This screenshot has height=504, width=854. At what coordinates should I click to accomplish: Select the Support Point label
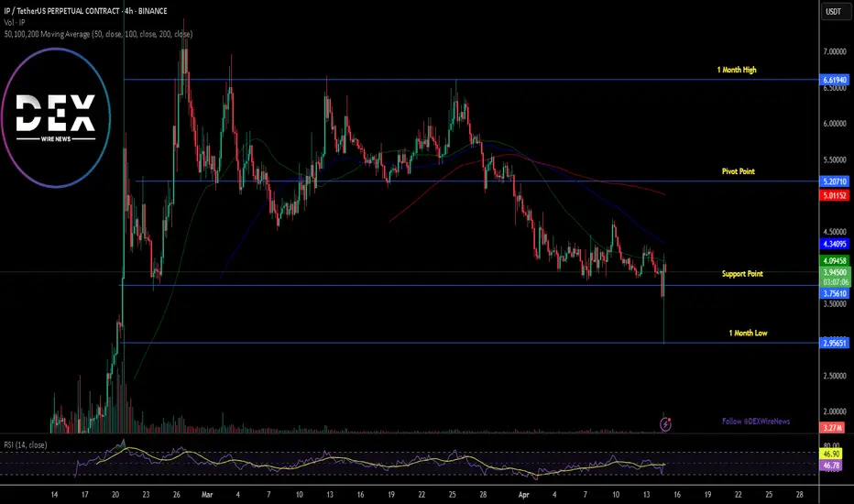coord(742,273)
